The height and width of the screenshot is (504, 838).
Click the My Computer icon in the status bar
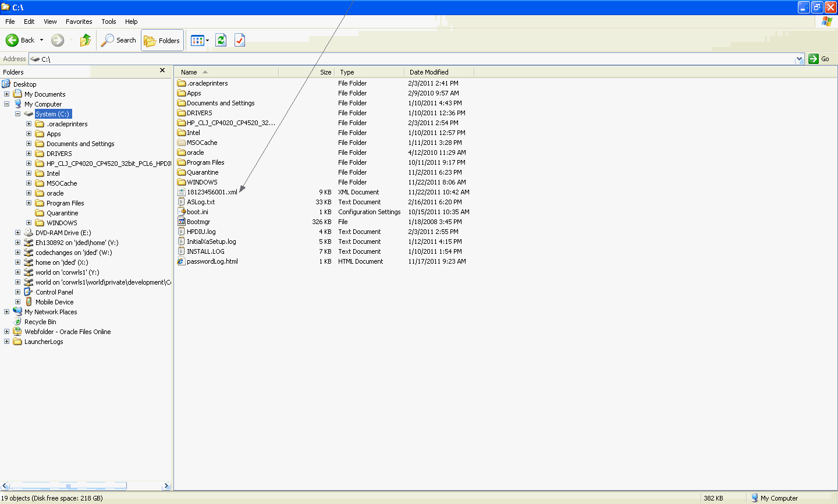coord(755,498)
